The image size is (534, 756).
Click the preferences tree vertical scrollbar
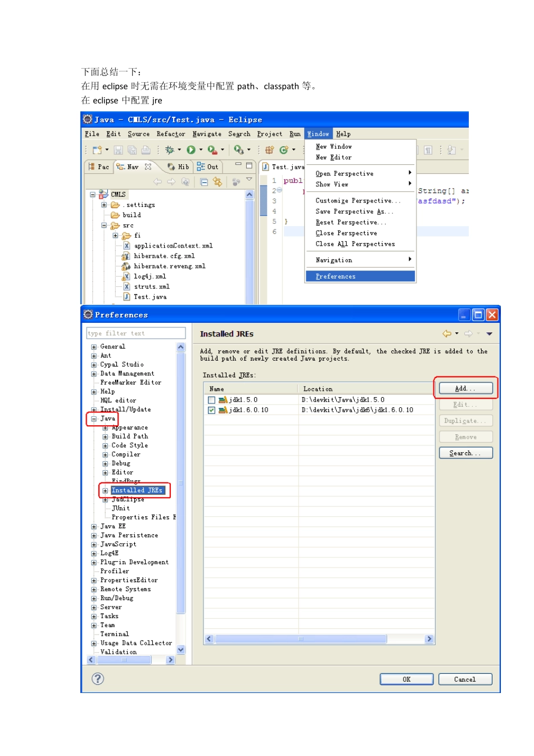click(x=181, y=498)
